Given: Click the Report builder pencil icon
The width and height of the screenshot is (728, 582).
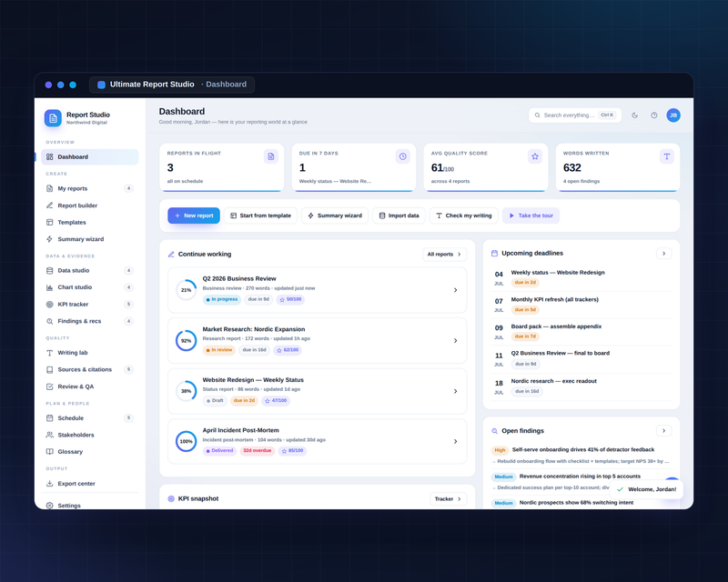Looking at the screenshot, I should pyautogui.click(x=50, y=206).
